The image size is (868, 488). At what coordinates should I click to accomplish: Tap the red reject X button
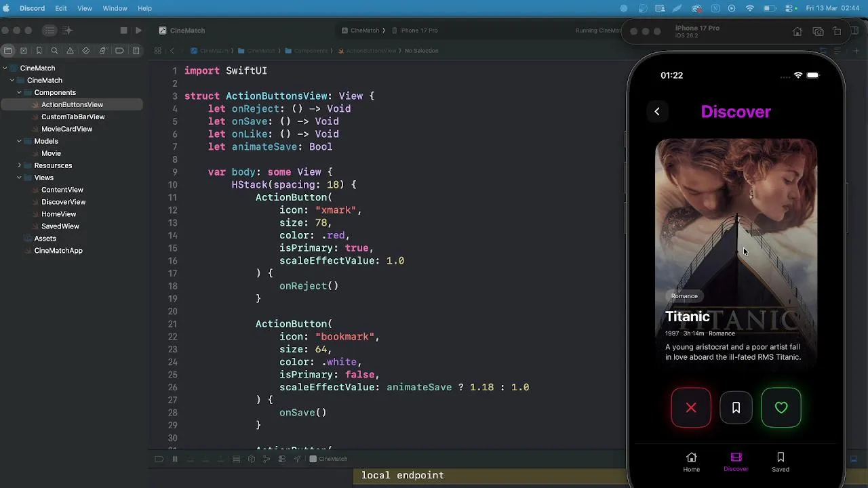pyautogui.click(x=691, y=407)
